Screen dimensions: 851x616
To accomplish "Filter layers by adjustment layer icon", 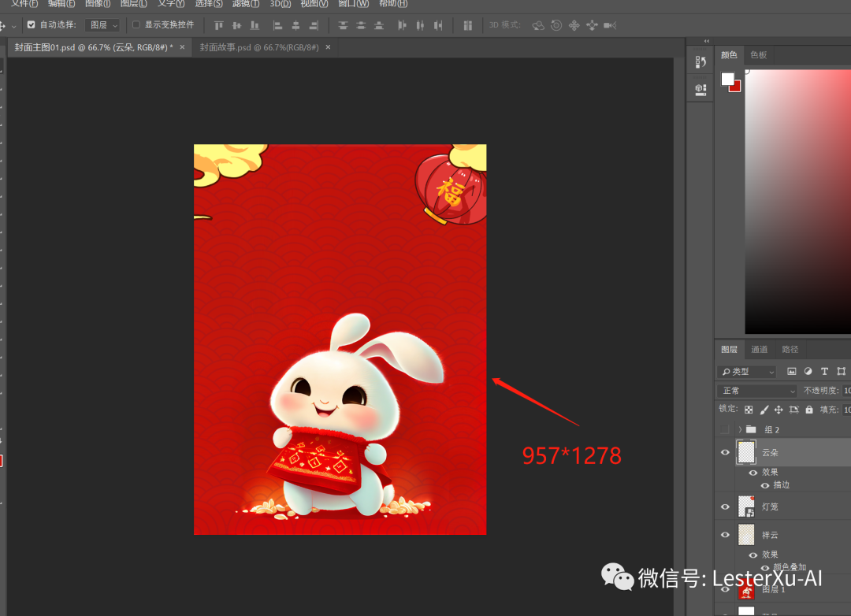I will [x=808, y=372].
